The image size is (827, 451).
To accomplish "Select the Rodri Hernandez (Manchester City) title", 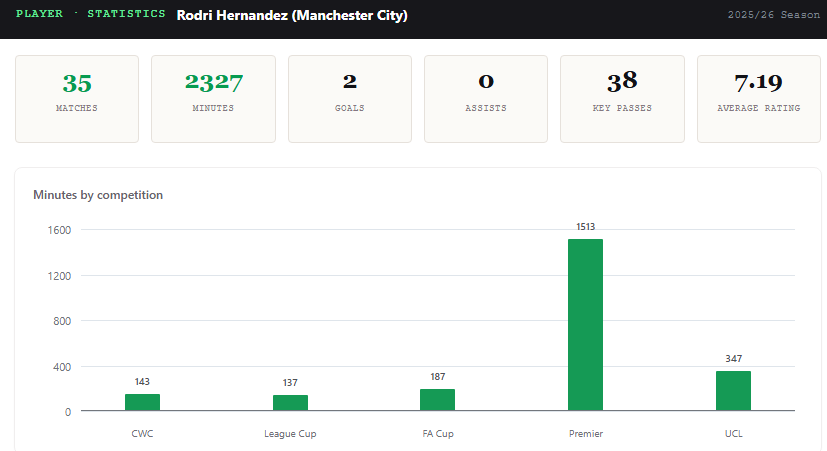I will click(x=292, y=15).
